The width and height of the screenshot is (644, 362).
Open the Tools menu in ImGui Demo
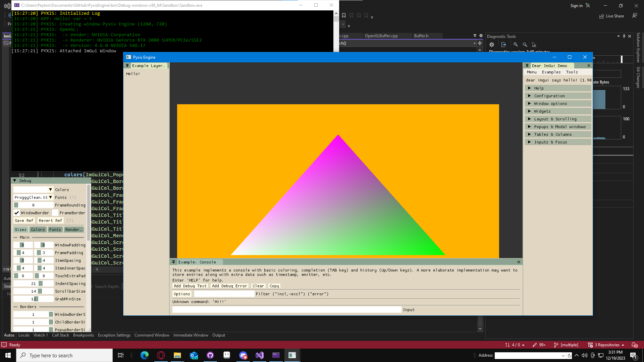572,72
